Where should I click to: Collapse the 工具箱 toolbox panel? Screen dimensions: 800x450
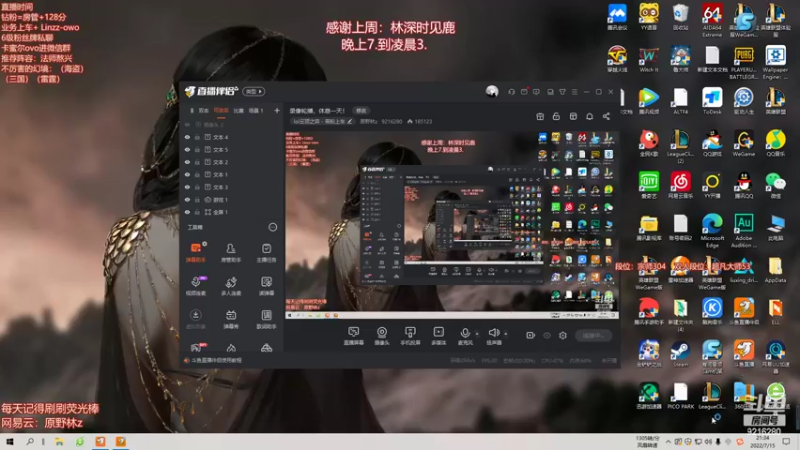(272, 227)
